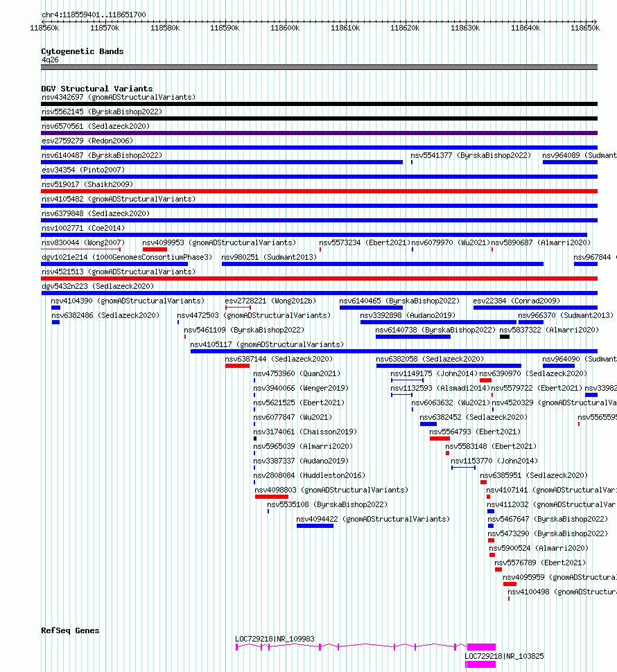Select nsv5562145 (ByrskaBishop2022) label
Image resolution: width=617 pixels, height=672 pixels.
[102, 112]
